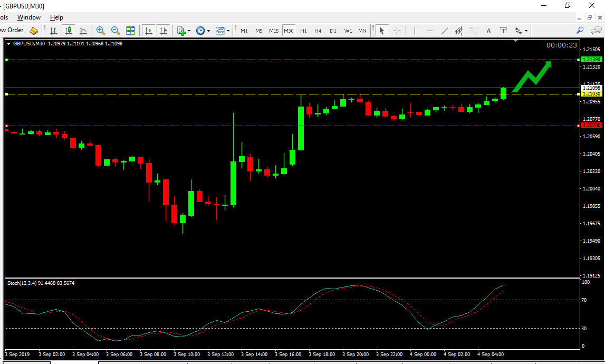Expand the Arrows dropdown arrow
This screenshot has width=605, height=364.
[x=526, y=31]
